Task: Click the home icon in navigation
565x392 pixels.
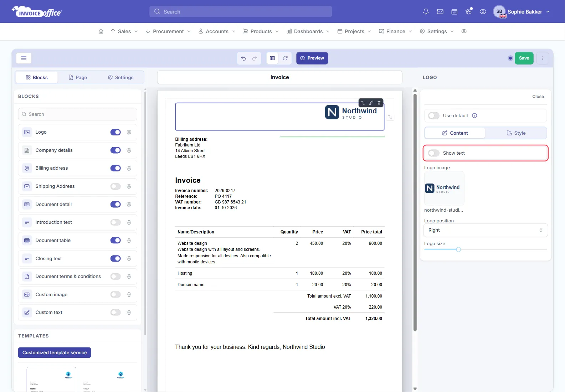Action: click(x=101, y=31)
